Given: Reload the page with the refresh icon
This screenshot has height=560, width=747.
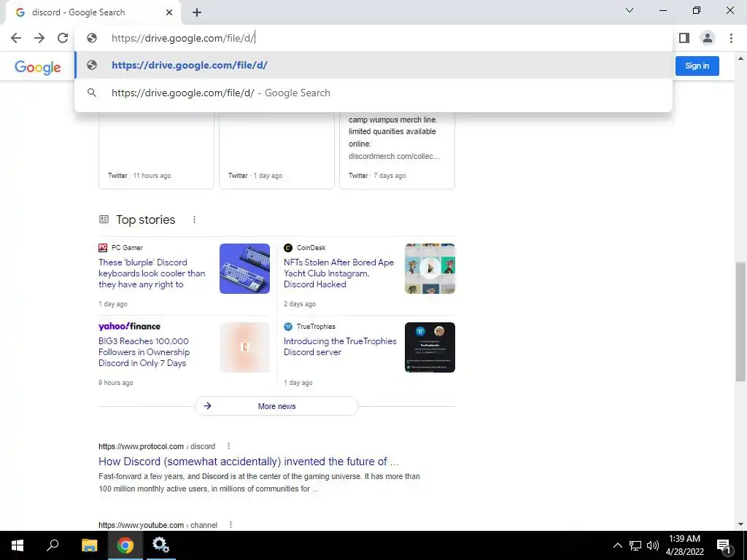Looking at the screenshot, I should tap(63, 38).
